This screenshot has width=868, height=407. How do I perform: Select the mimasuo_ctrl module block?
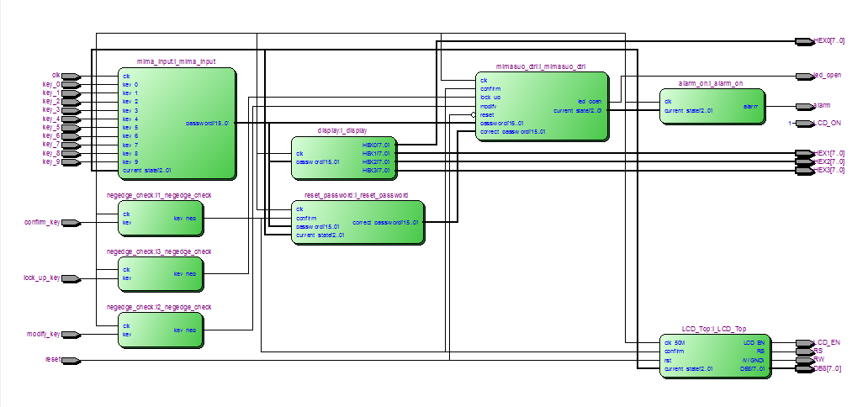[x=542, y=106]
